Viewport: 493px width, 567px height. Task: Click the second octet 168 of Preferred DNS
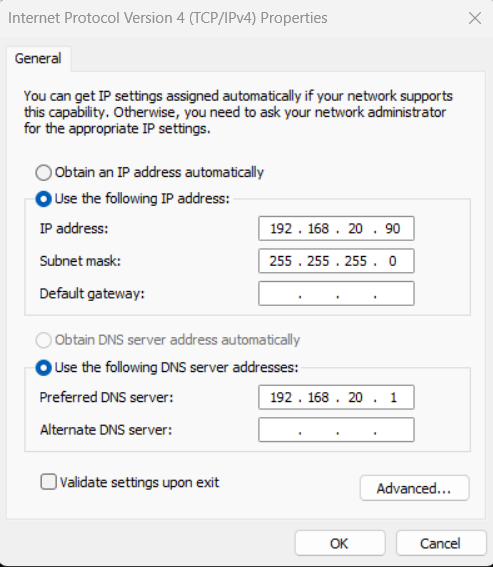click(318, 397)
